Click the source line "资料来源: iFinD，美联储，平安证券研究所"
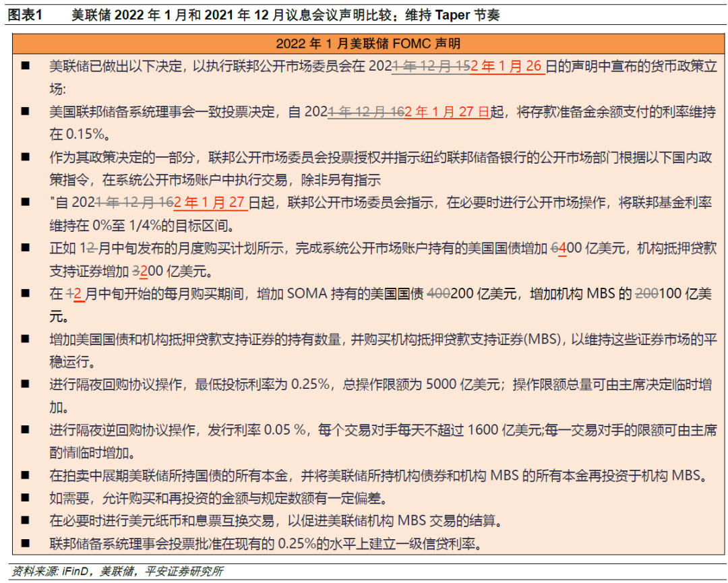 (117, 572)
